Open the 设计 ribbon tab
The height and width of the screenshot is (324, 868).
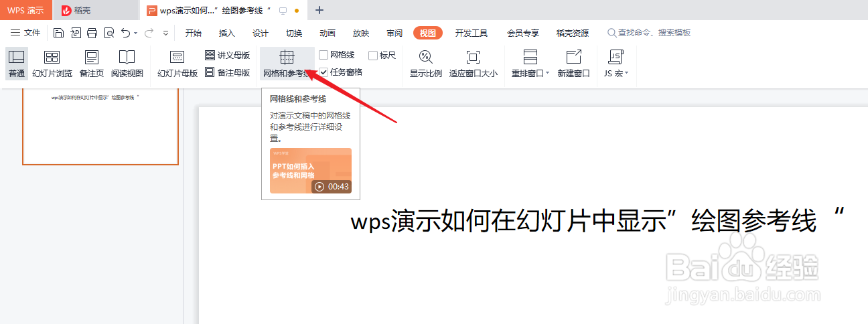pos(261,33)
